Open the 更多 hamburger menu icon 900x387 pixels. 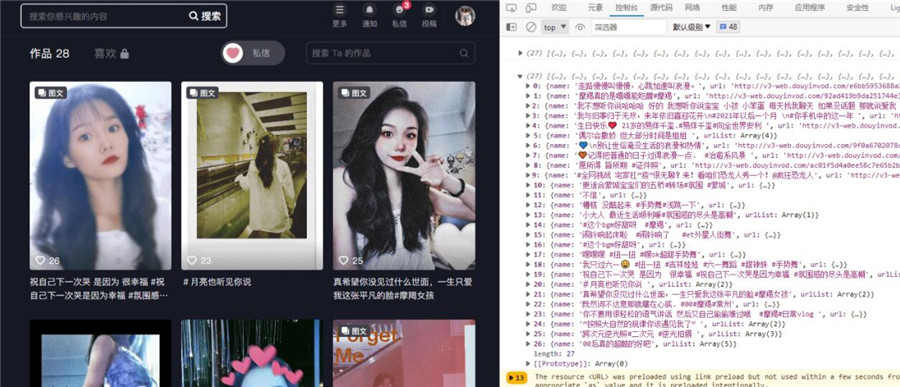[340, 16]
